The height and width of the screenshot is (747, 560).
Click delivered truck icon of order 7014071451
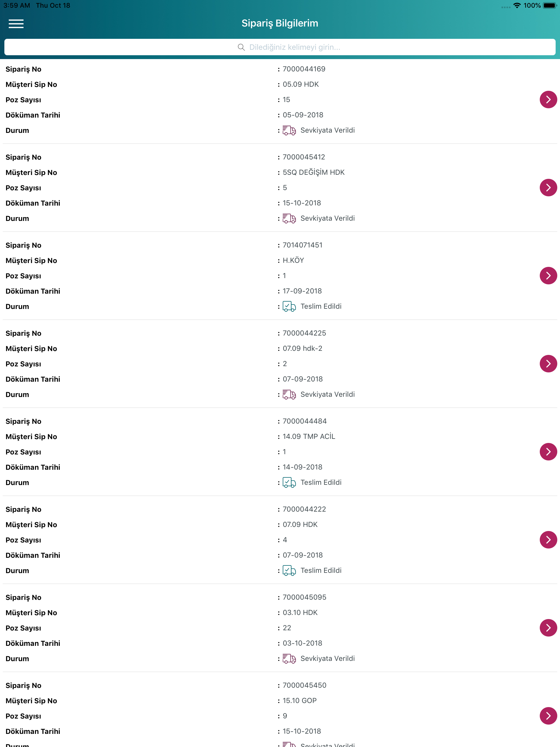tap(289, 306)
